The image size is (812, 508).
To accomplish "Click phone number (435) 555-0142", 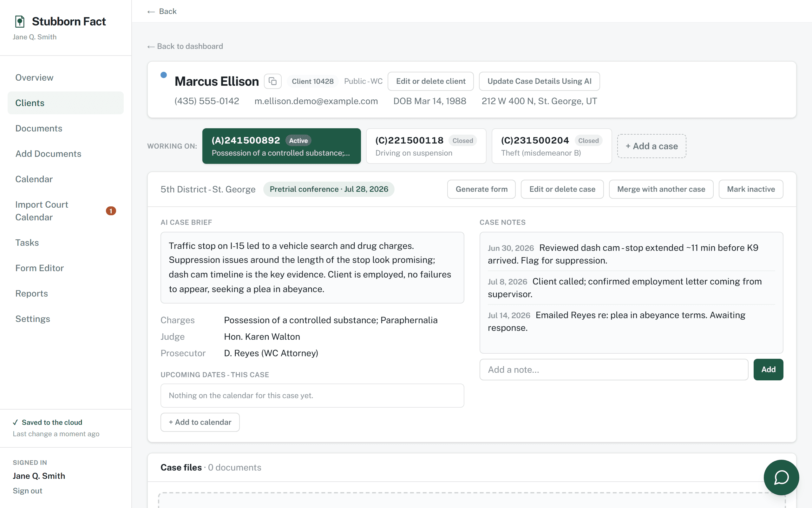I will click(x=207, y=101).
